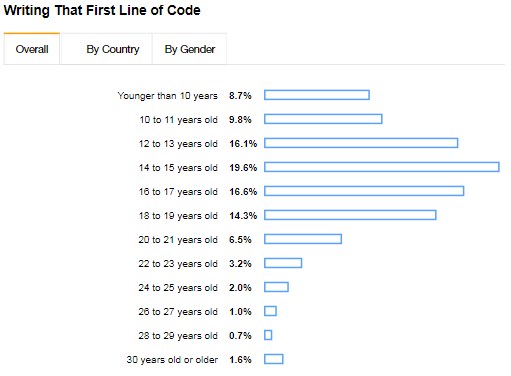Click the '30 years old or older' label

(172, 360)
